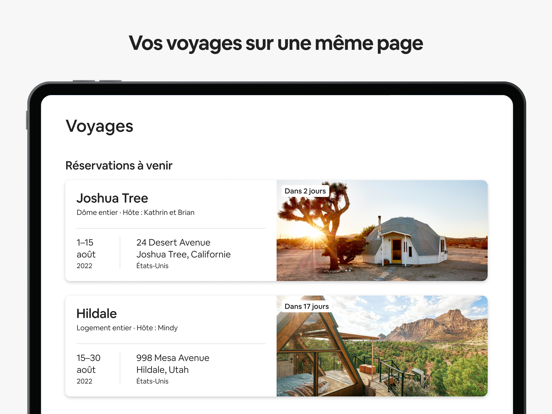
Task: Click the Voyages page heading
Action: pos(99,126)
